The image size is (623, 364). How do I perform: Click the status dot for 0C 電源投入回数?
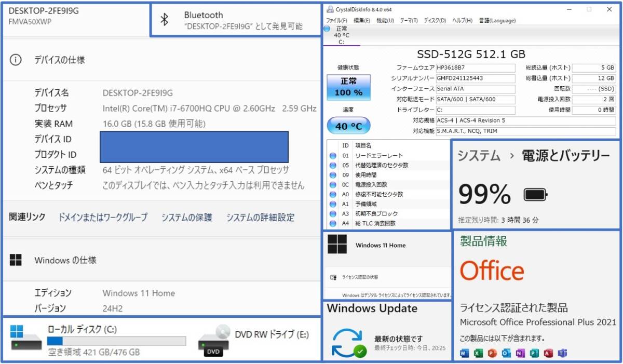point(332,184)
